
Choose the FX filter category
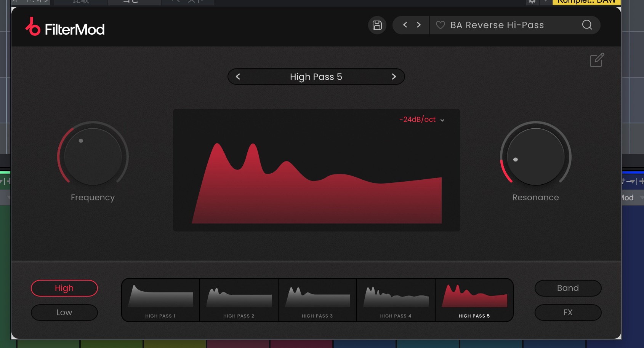tap(568, 313)
